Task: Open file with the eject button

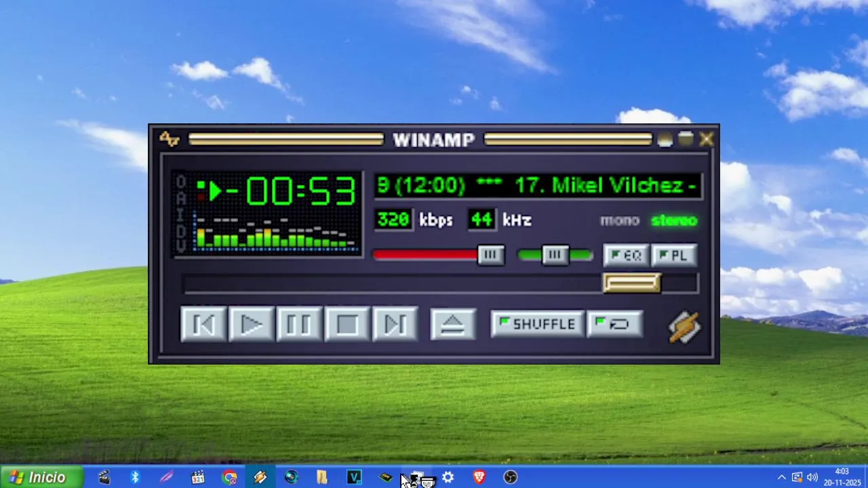Action: pyautogui.click(x=453, y=325)
